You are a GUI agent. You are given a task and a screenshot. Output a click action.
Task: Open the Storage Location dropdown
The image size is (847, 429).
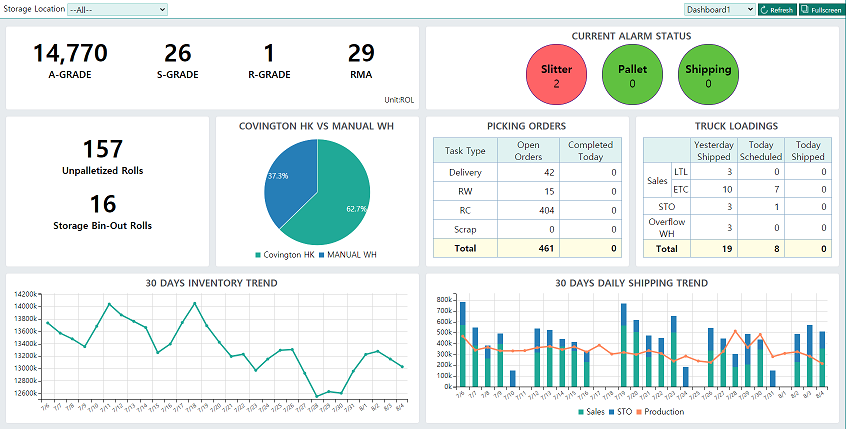coord(117,9)
